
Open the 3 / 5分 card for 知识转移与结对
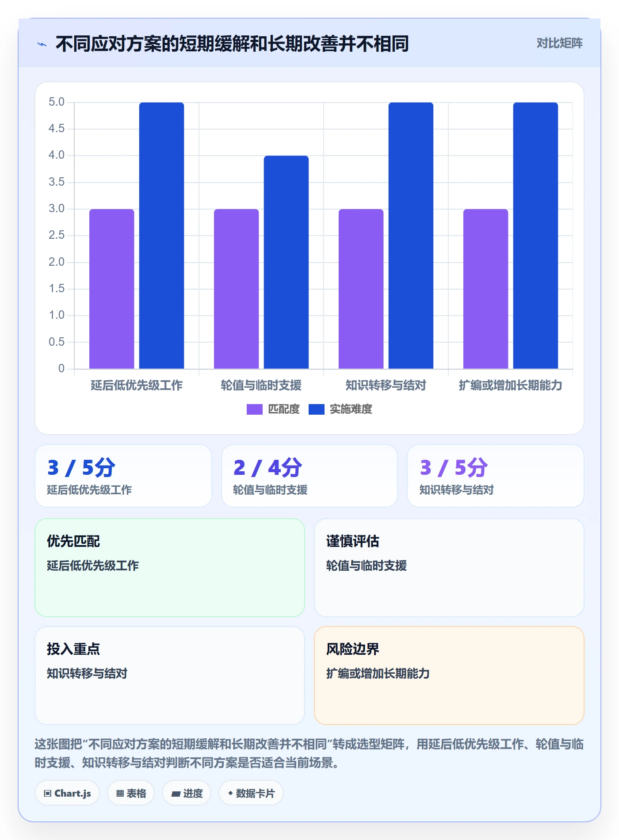pyautogui.click(x=496, y=476)
